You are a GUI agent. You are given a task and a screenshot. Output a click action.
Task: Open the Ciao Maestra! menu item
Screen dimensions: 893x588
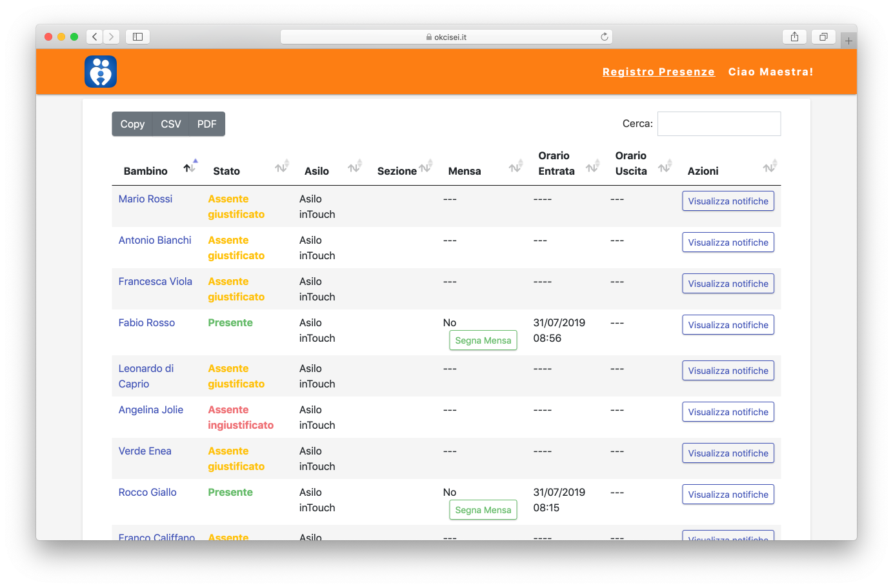click(770, 72)
